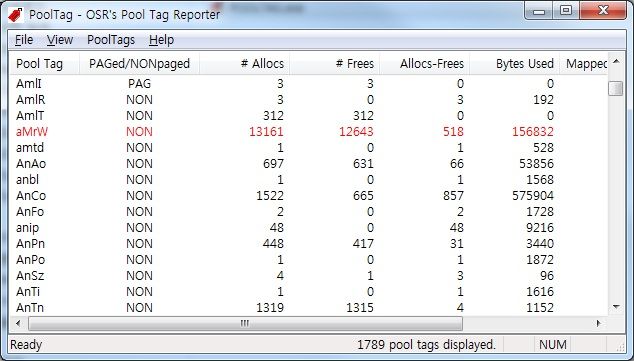
Task: Click the PAG value in AmlI row
Action: 139,84
